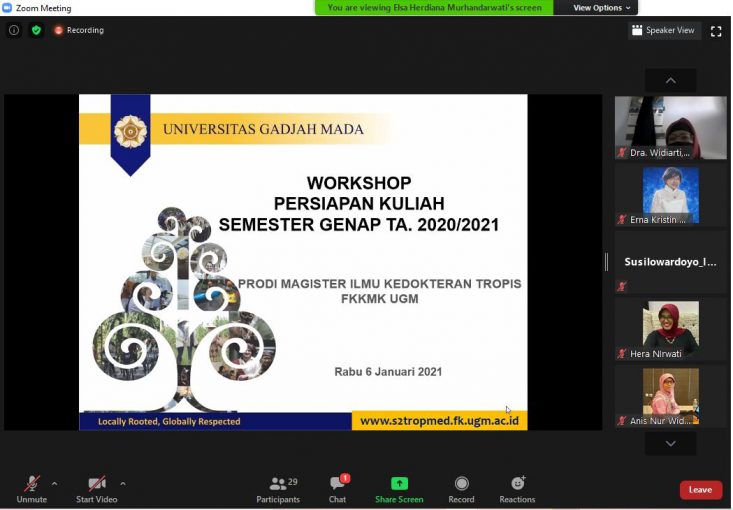Unmute the microphone

32,489
